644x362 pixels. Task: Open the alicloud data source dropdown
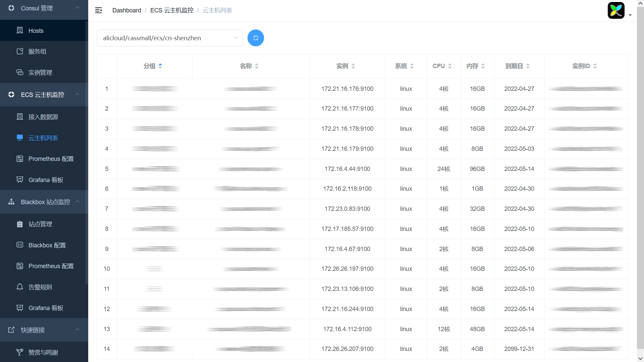170,38
